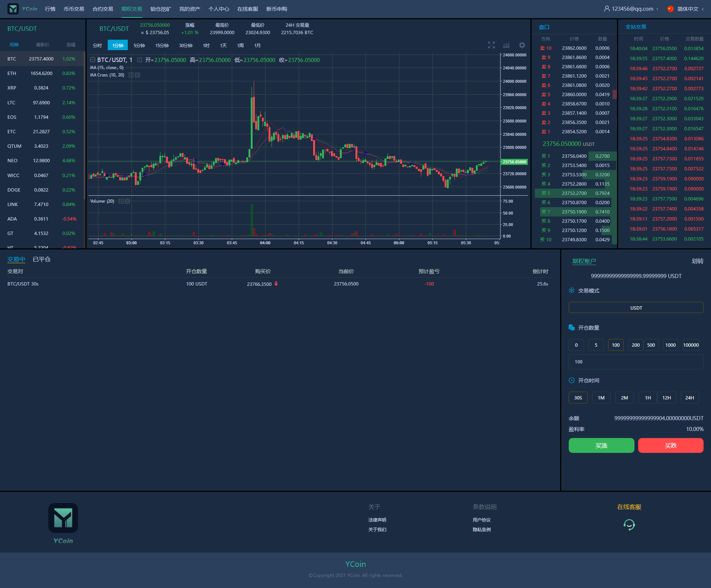711x588 pixels.
Task: Click the position amount input field
Action: click(636, 362)
